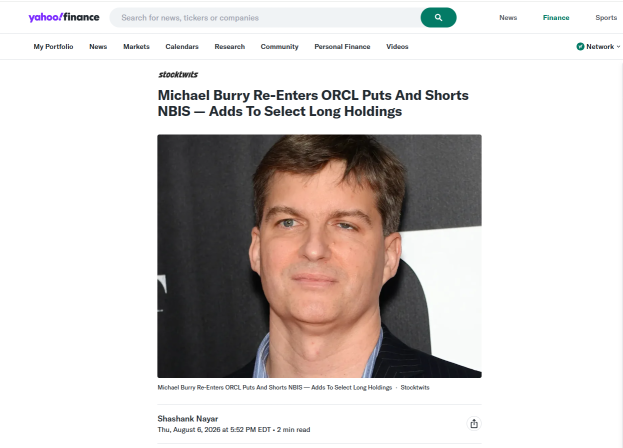The height and width of the screenshot is (448, 623).
Task: Click the article share icon
Action: click(474, 424)
